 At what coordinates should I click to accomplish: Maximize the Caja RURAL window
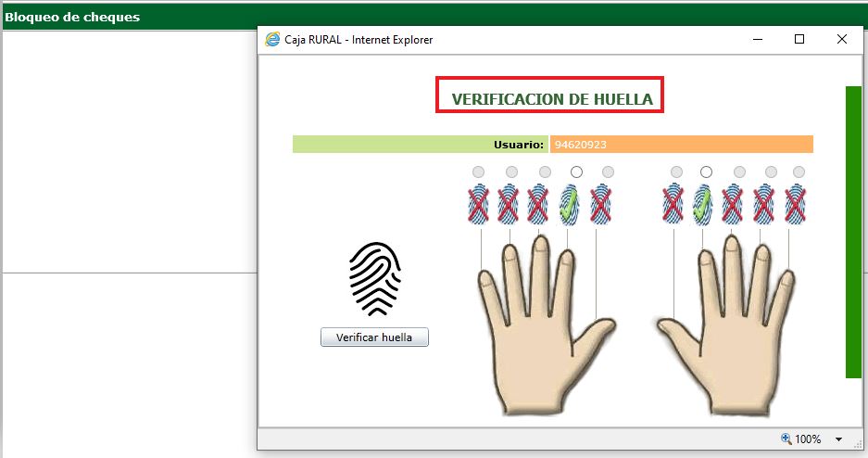pos(799,39)
